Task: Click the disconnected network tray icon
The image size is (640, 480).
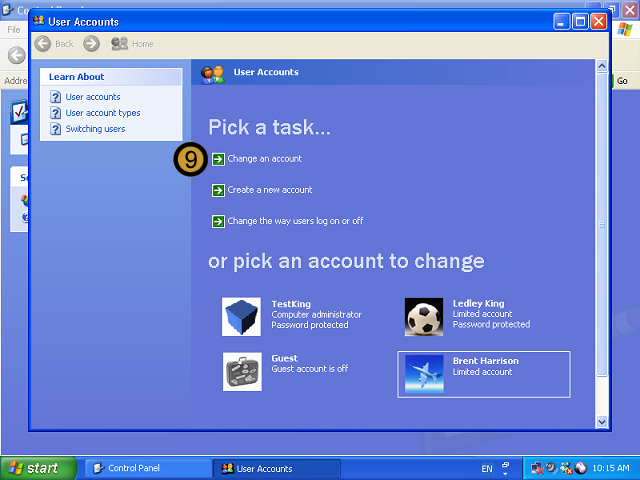Action: [x=537, y=468]
